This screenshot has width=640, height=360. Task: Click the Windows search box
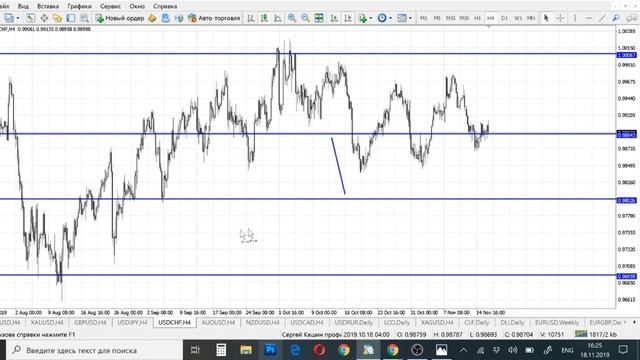pos(95,350)
